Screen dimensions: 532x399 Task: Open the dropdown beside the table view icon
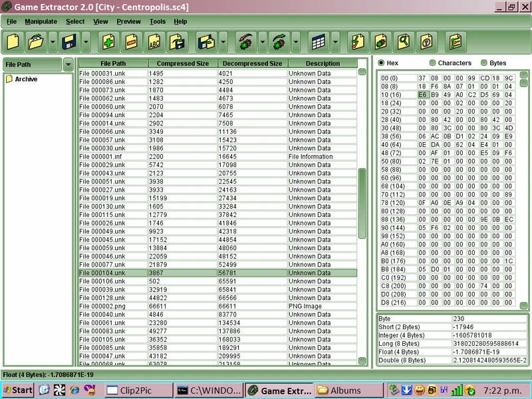[335, 42]
